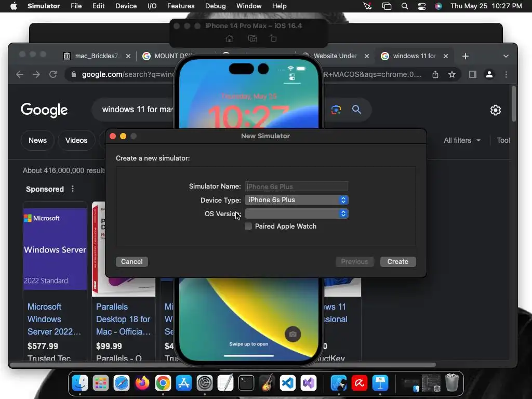Open TextEdit from the Dock
532x399 pixels.
point(225,383)
